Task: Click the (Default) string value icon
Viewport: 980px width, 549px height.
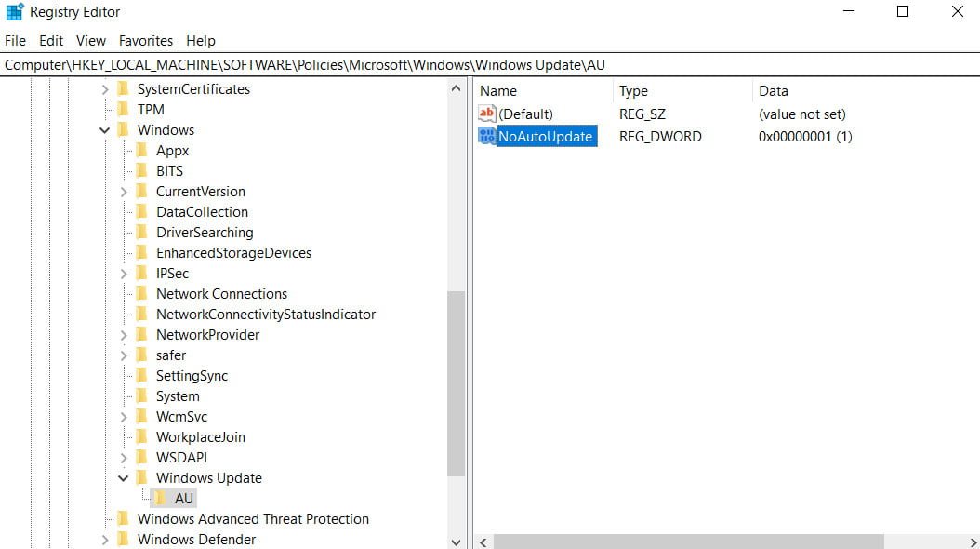Action: (x=486, y=114)
